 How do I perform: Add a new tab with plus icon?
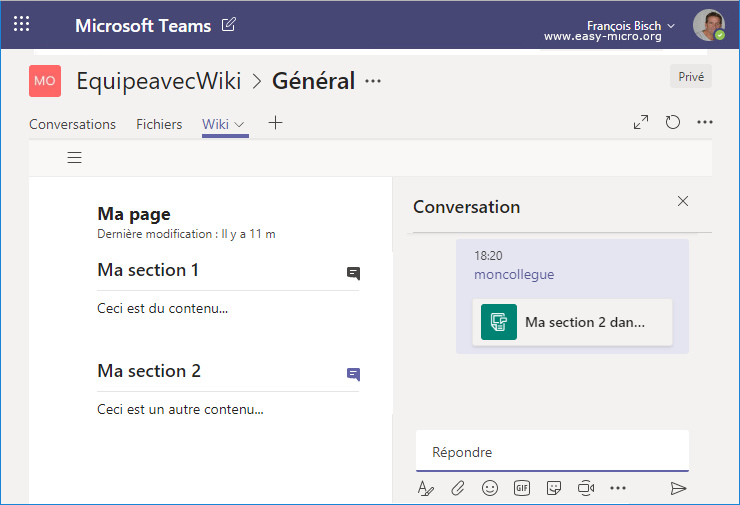[275, 123]
